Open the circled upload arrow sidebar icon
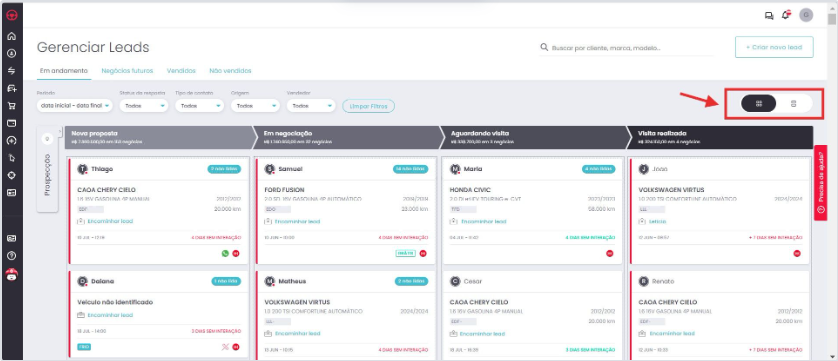 [11, 141]
